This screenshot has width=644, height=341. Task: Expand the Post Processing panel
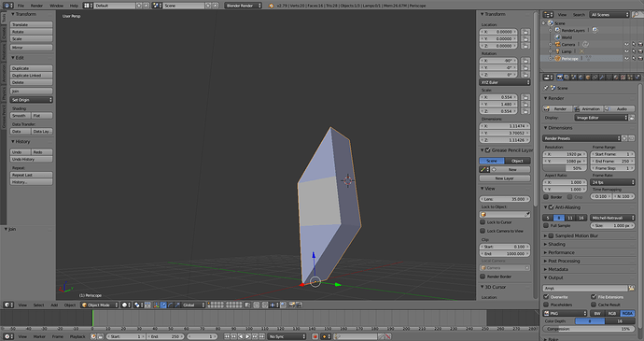[x=564, y=261]
